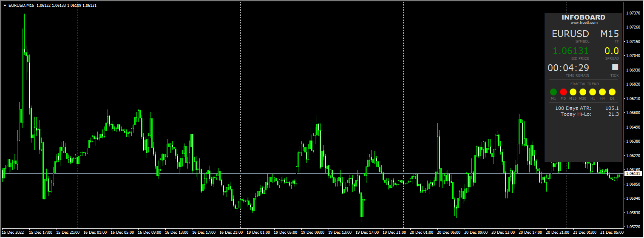The image size is (644, 238).
Task: Click the 15 Dec 17:00 time label
Action: coord(41,232)
